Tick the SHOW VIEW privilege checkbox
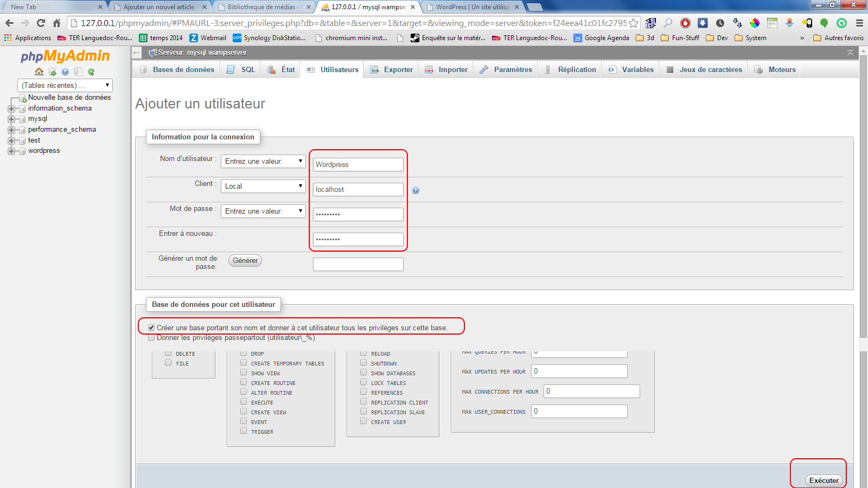Viewport: 868px width, 488px height. point(244,373)
